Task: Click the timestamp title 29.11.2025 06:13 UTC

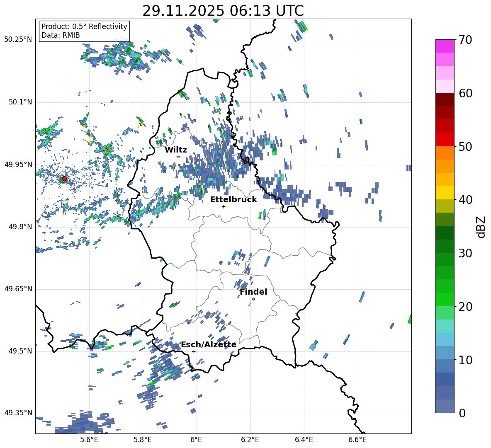Action: point(223,11)
